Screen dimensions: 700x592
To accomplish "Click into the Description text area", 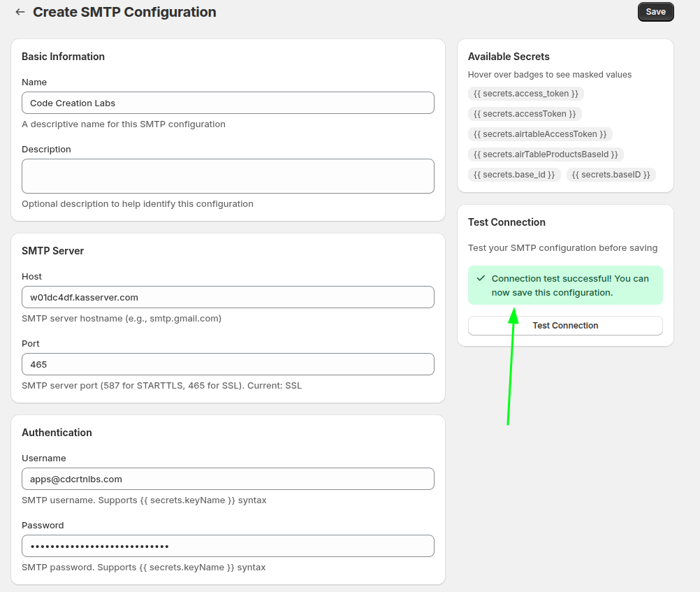I will tap(228, 176).
